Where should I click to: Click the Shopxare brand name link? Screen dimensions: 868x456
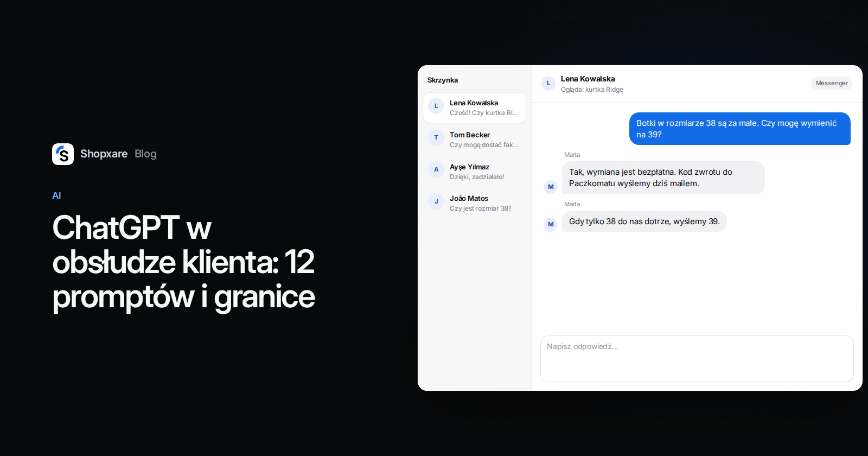104,154
